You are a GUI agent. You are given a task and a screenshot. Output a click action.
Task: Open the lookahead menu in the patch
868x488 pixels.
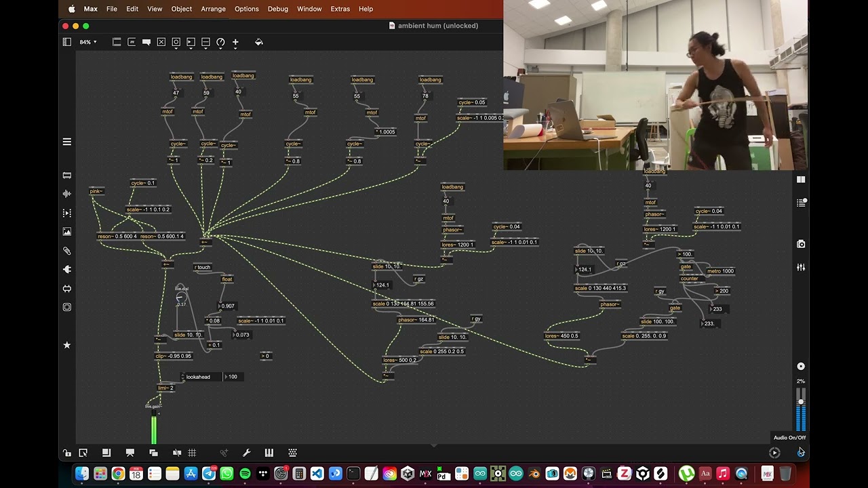[201, 377]
